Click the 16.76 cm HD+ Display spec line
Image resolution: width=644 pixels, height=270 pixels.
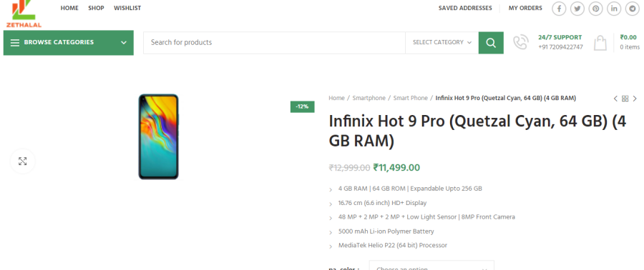(382, 203)
